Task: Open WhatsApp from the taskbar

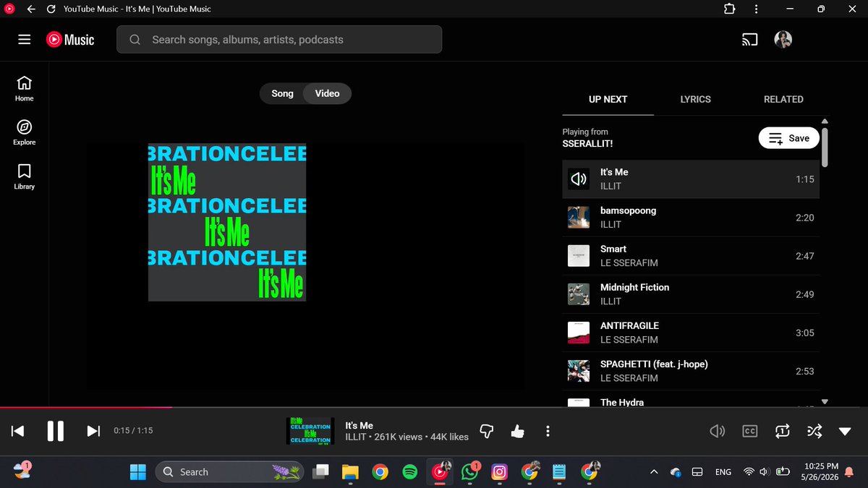Action: click(x=469, y=472)
